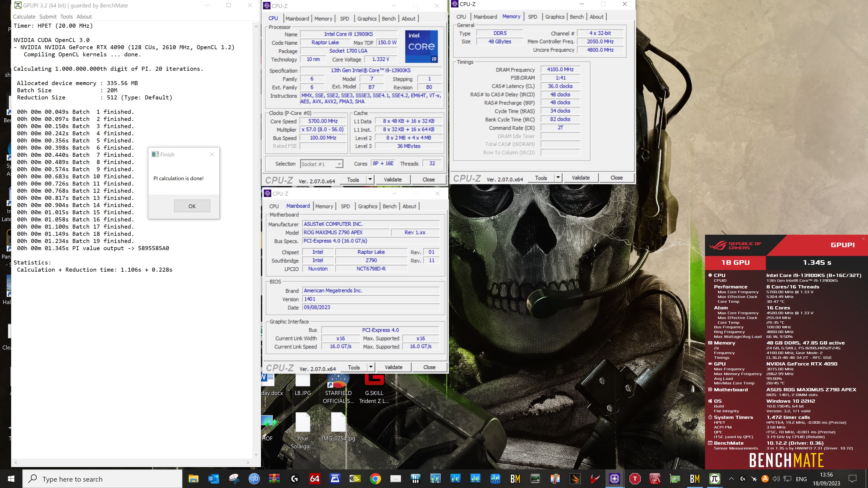Open the Mail envelope taskbar icon
This screenshot has width=868, height=488.
coord(395,479)
